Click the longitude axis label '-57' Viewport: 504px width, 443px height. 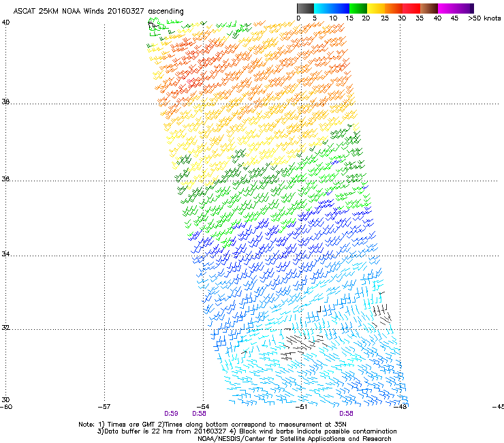pos(104,407)
